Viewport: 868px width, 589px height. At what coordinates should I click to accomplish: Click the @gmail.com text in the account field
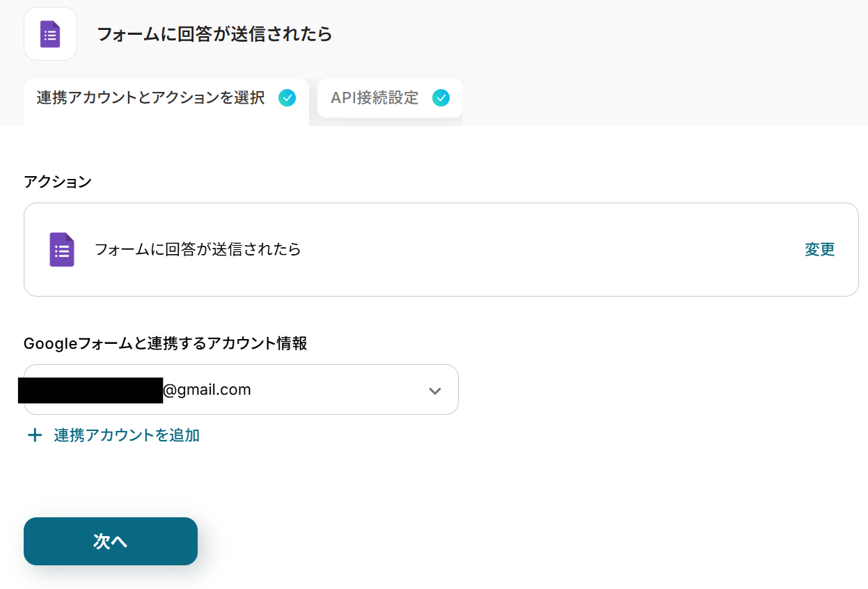(x=207, y=390)
